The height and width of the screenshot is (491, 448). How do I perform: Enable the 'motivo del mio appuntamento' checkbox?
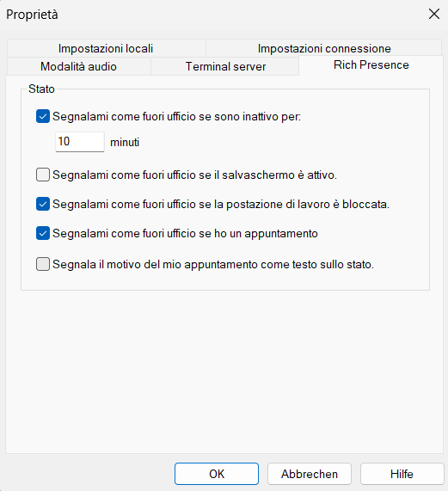(x=43, y=264)
